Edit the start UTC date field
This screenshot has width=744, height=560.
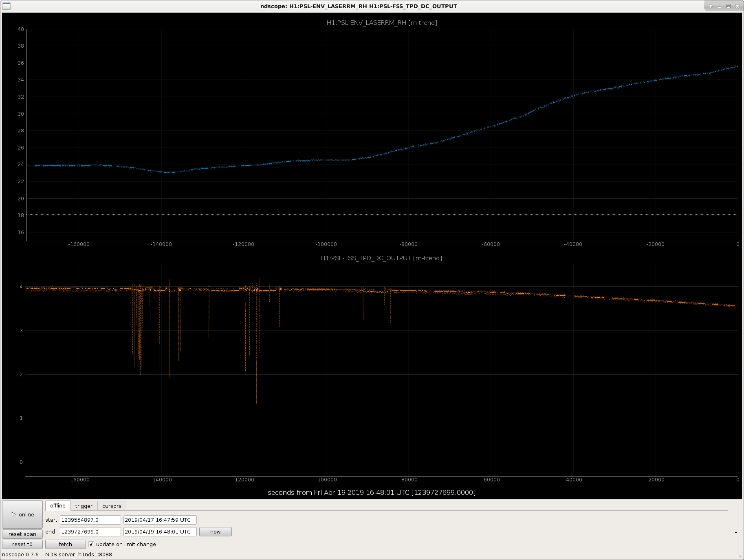click(160, 520)
